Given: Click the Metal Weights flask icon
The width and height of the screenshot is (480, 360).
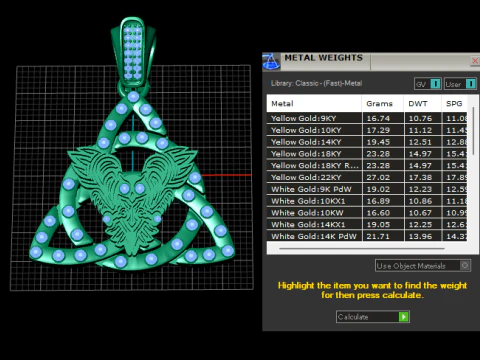Looking at the screenshot, I should [271, 61].
